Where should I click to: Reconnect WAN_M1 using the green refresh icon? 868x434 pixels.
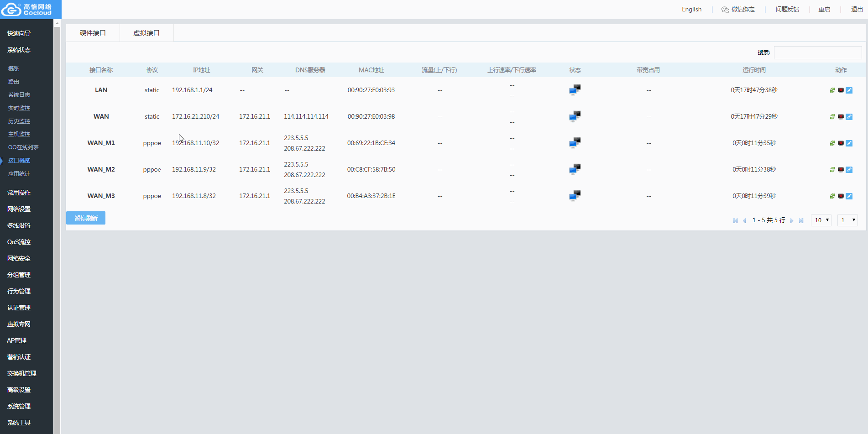click(x=832, y=143)
